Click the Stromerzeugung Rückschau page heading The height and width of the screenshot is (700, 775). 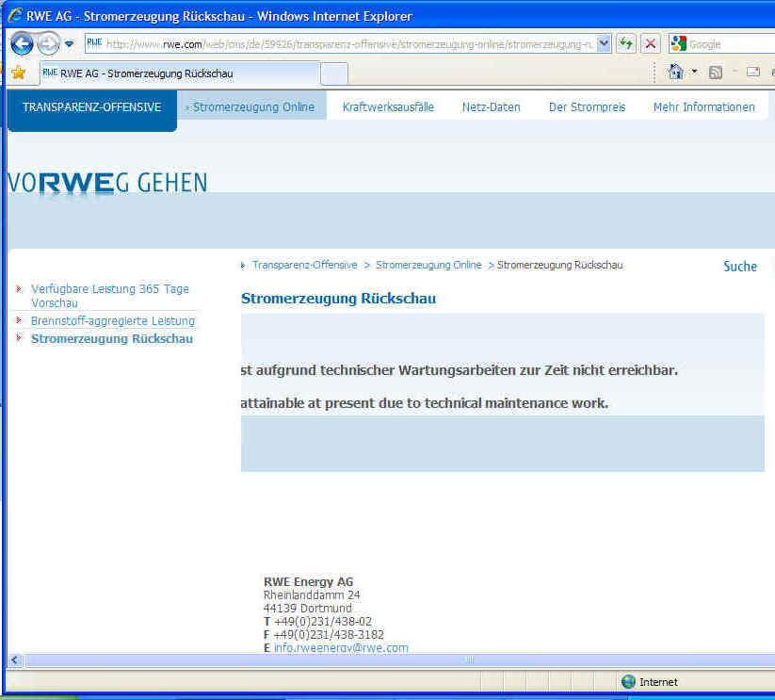[x=339, y=299]
